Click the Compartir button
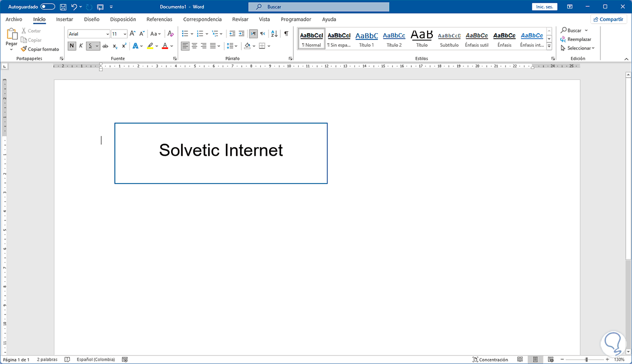 pos(609,19)
